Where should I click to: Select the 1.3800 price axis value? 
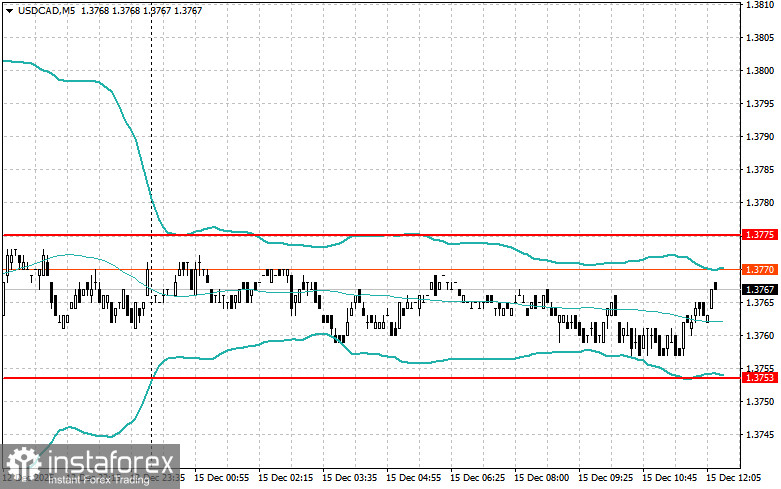coord(760,71)
